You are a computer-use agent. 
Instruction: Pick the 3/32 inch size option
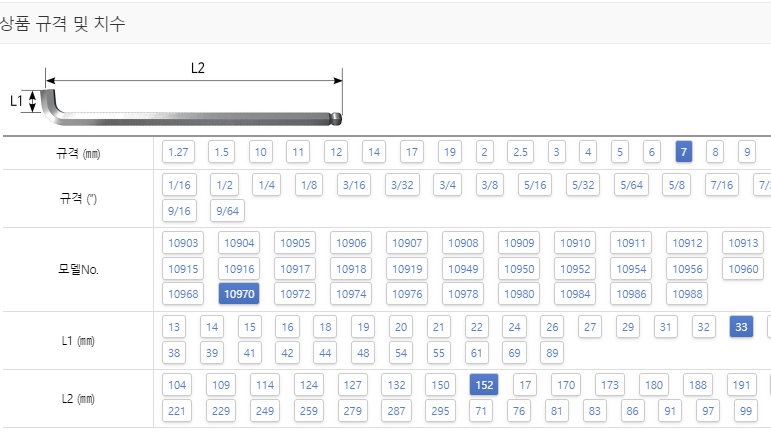tap(402, 185)
